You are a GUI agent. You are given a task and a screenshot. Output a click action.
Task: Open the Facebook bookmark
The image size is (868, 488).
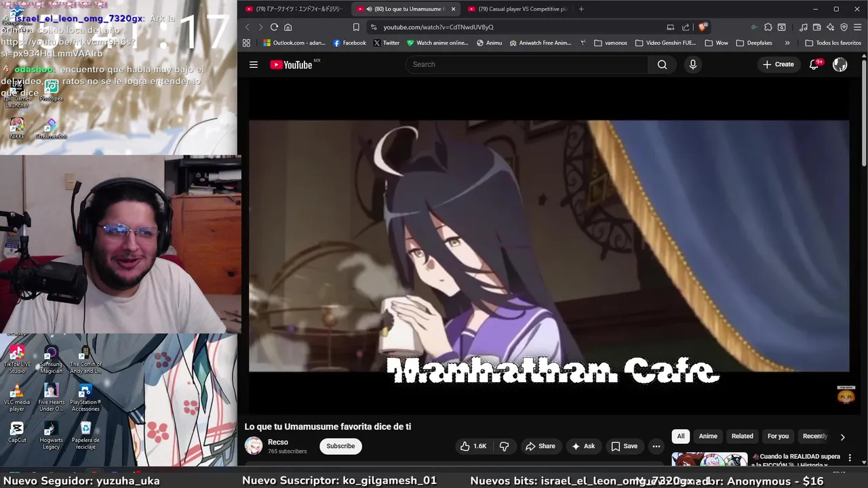[349, 43]
